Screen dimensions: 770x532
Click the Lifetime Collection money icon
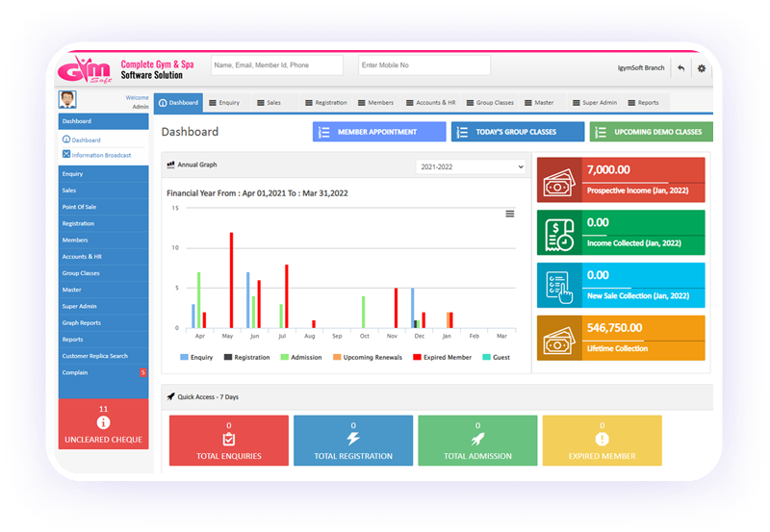coord(559,340)
